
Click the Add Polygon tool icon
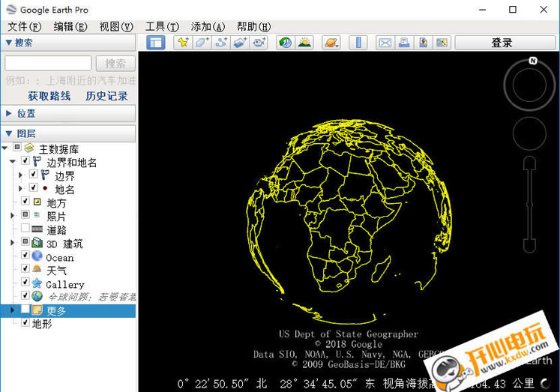coord(202,43)
